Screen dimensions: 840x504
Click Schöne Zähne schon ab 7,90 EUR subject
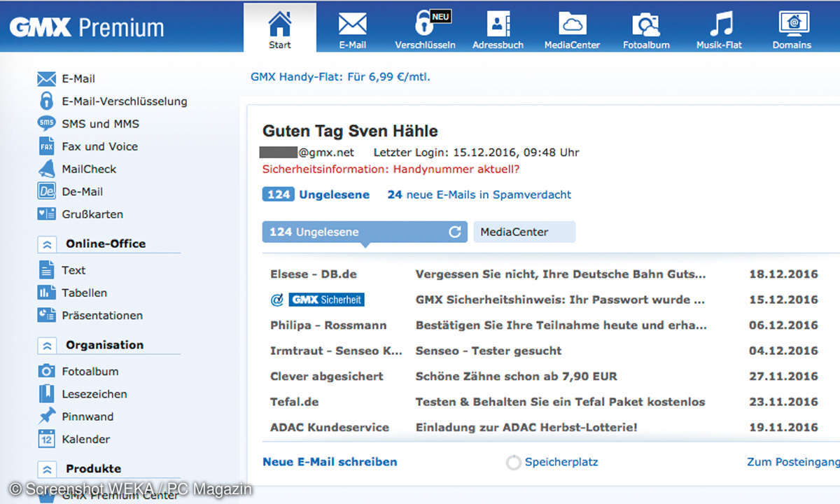coord(517,376)
